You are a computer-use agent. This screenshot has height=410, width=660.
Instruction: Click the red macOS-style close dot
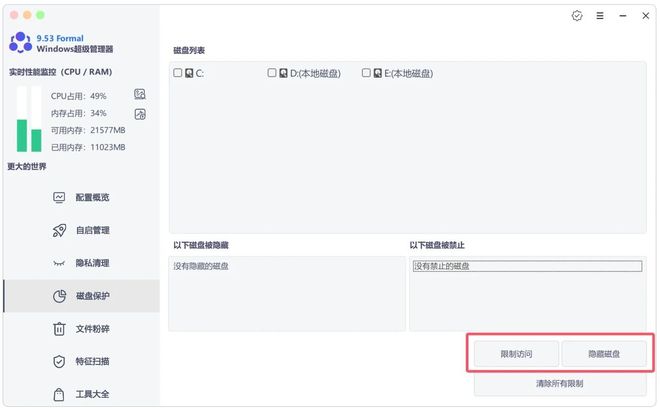coord(14,15)
